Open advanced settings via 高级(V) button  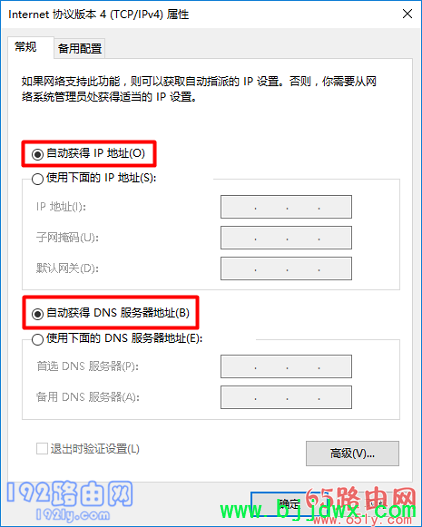(352, 453)
